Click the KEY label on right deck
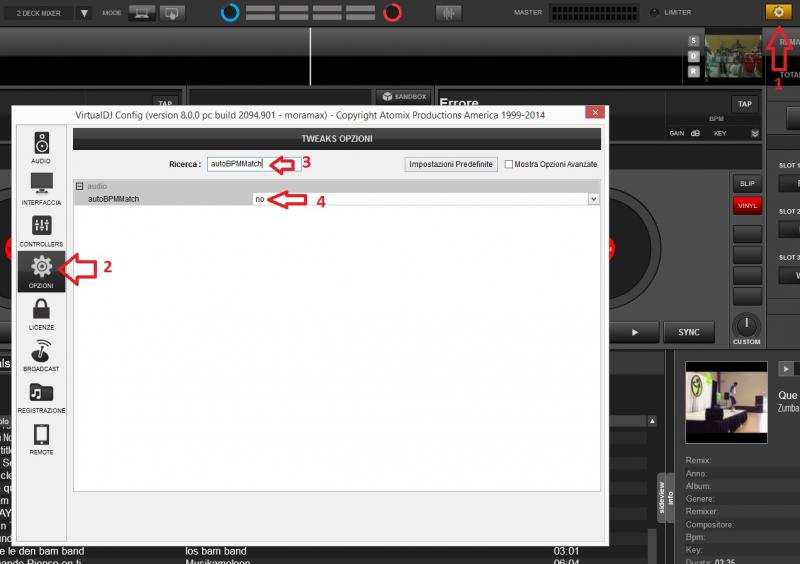 click(720, 134)
